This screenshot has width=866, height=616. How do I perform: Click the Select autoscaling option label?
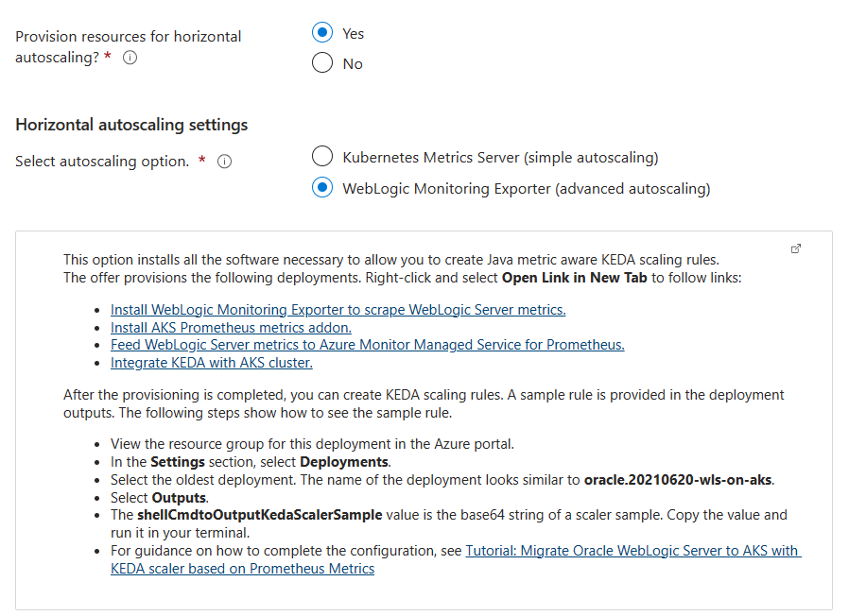pos(102,162)
